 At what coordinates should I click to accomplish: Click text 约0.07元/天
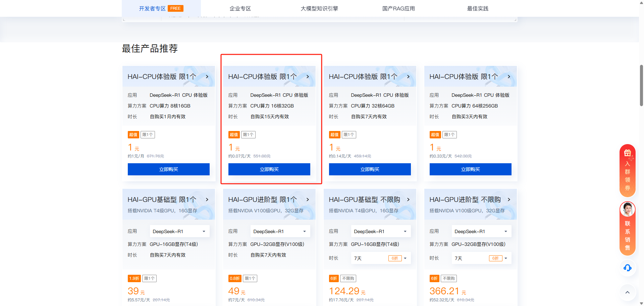click(239, 156)
